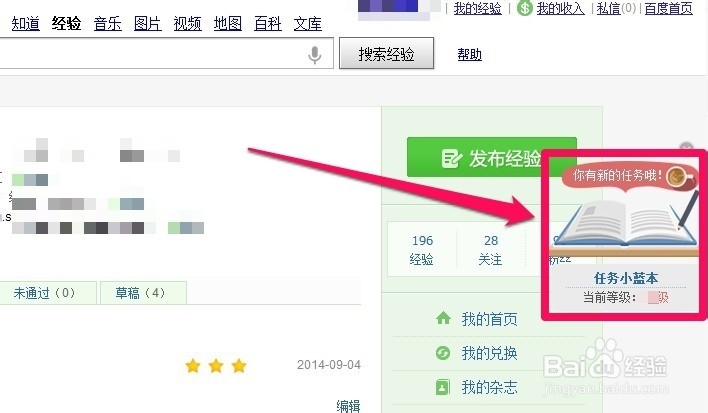Go to 百度首页 link
The height and width of the screenshot is (413, 708).
click(668, 8)
